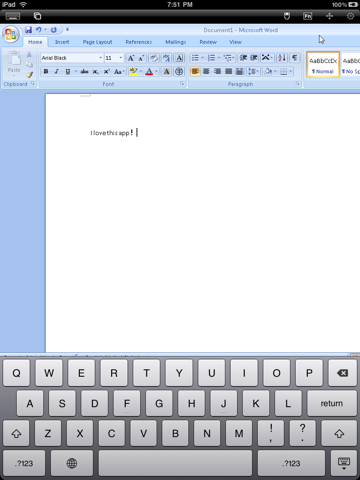
Task: Apply paragraph shading fill
Action: pyautogui.click(x=268, y=71)
